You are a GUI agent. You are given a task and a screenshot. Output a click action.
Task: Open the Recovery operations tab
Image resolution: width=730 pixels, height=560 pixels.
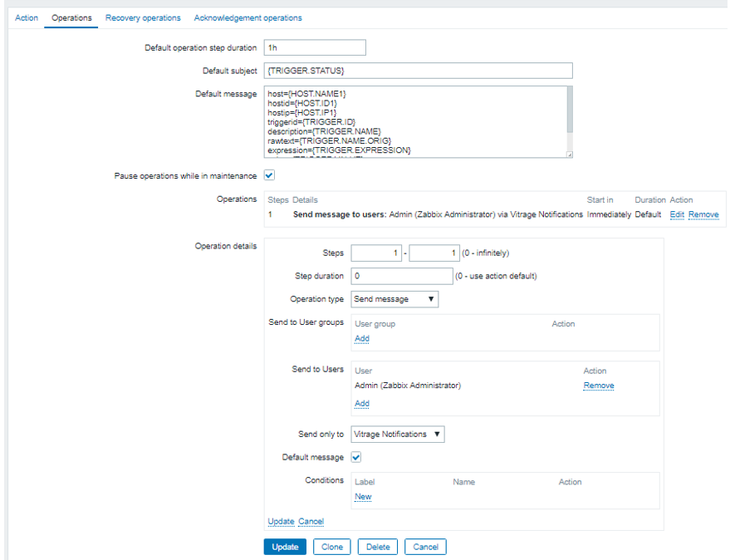[143, 17]
